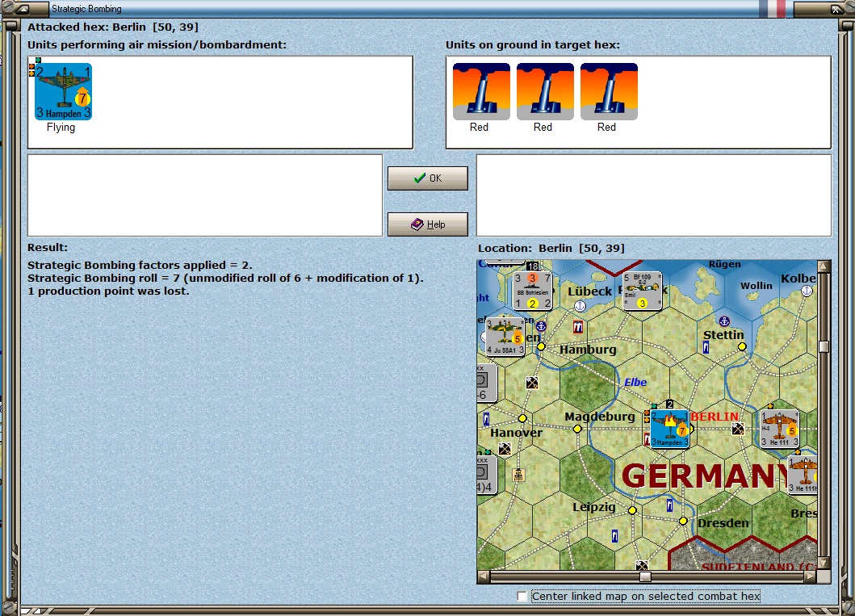Click the Hampden counter over Berlin on map
Image resolution: width=855 pixels, height=616 pixels.
(x=669, y=429)
